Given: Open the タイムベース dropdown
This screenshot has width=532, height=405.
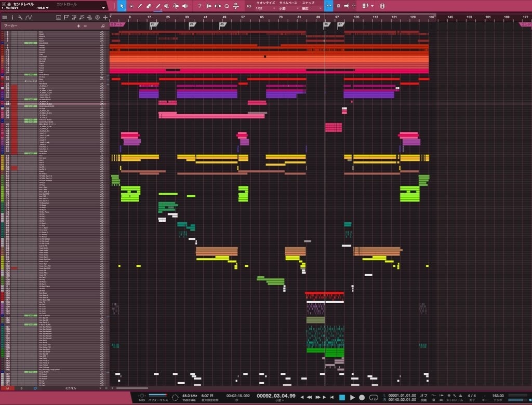Looking at the screenshot, I should pyautogui.click(x=288, y=8).
